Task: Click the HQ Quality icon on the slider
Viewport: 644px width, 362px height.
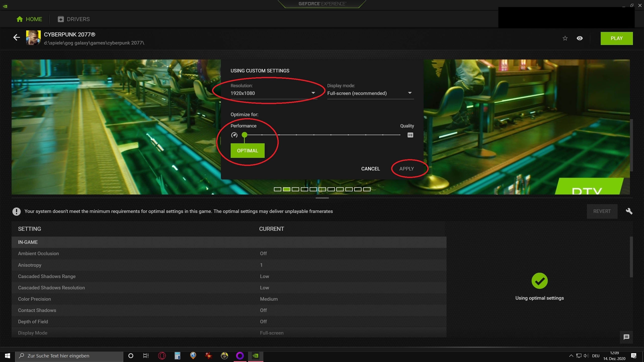Action: 410,135
